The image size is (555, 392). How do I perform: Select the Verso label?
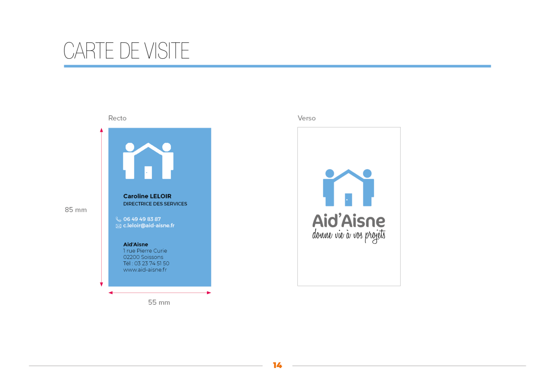306,118
